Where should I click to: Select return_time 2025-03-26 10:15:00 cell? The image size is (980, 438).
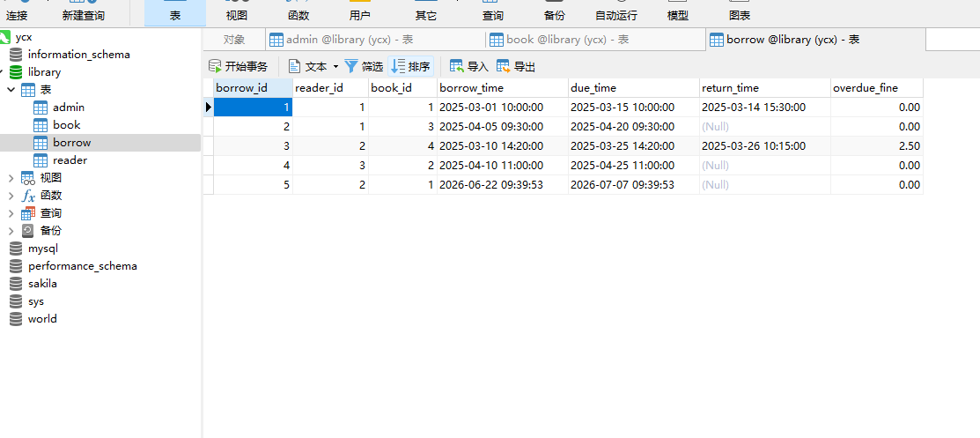pos(765,146)
